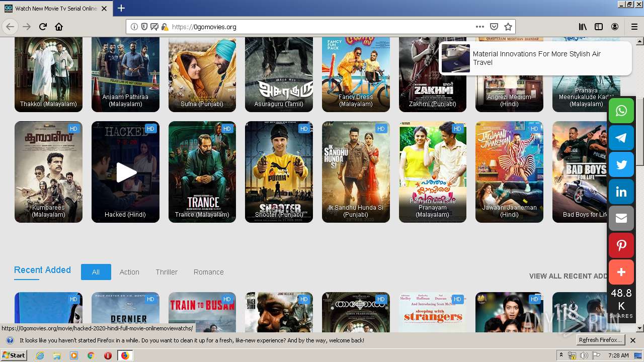The height and width of the screenshot is (362, 644).
Task: Open volume control in system tray
Action: coord(583,355)
